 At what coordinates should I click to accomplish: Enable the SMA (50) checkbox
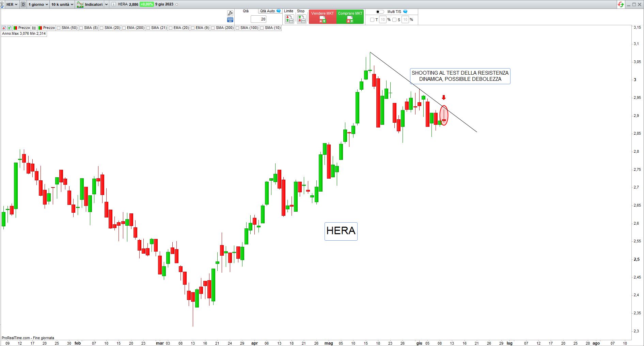click(x=59, y=28)
